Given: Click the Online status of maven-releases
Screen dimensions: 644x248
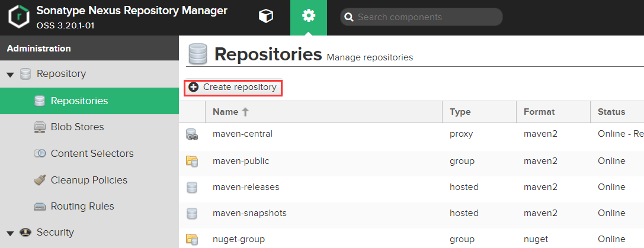Looking at the screenshot, I should (x=611, y=187).
